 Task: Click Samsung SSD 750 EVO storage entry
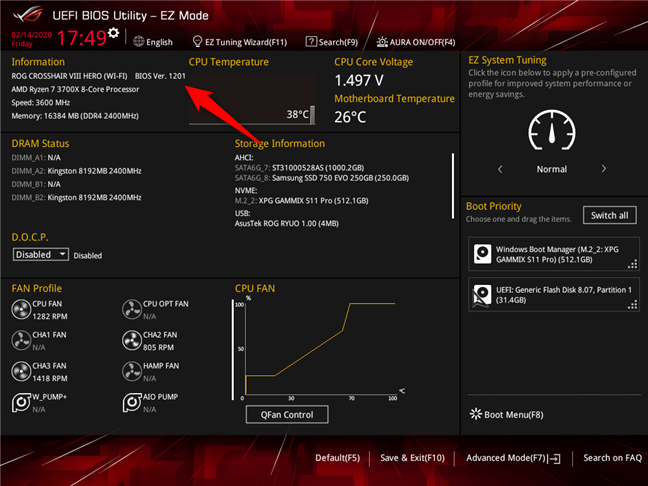pos(322,178)
